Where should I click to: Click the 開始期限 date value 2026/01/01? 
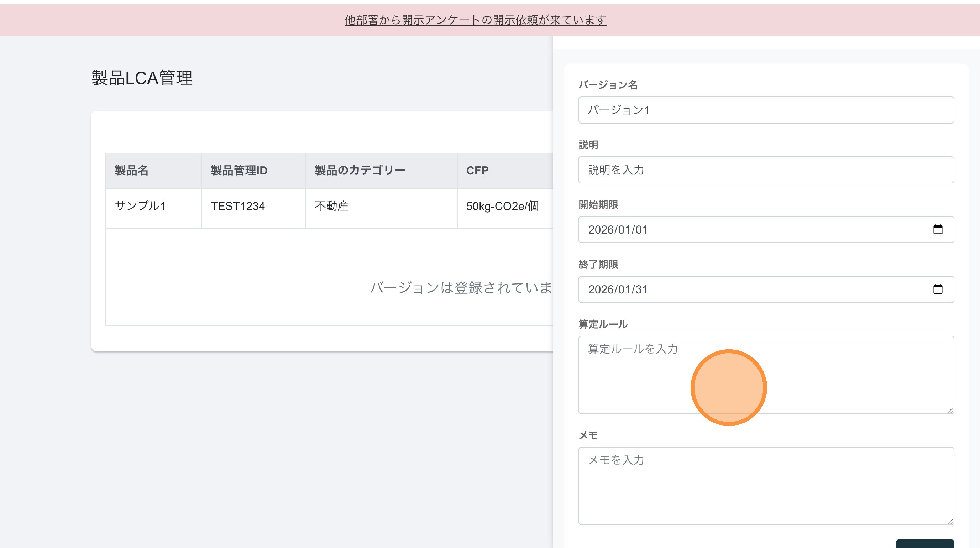pyautogui.click(x=618, y=229)
